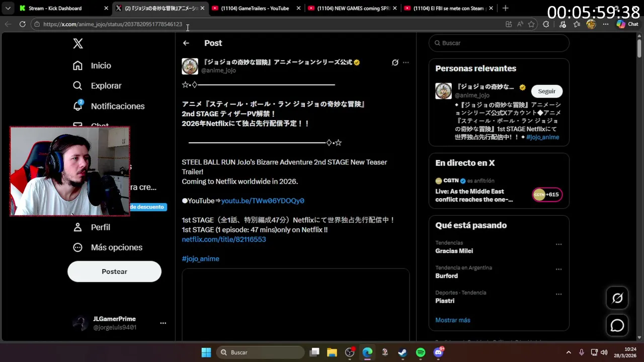Open Más opciones in the sidebar
644x362 pixels.
pyautogui.click(x=108, y=247)
